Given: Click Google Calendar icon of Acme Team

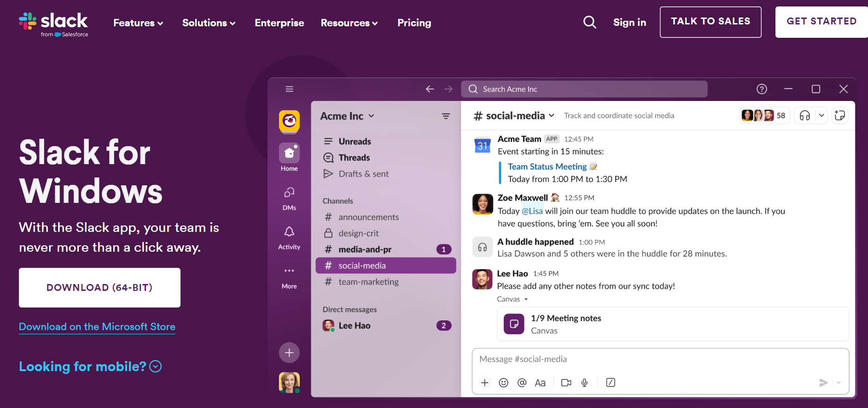Looking at the screenshot, I should (482, 145).
